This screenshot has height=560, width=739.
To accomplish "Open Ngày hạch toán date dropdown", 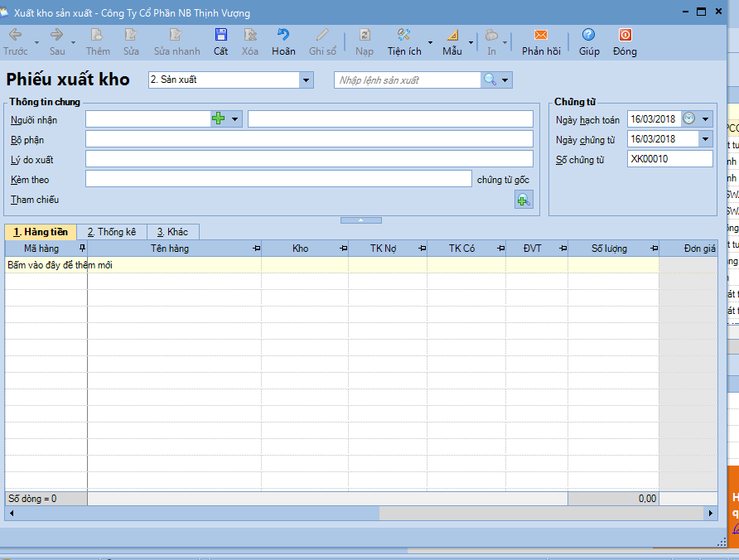I will [706, 118].
